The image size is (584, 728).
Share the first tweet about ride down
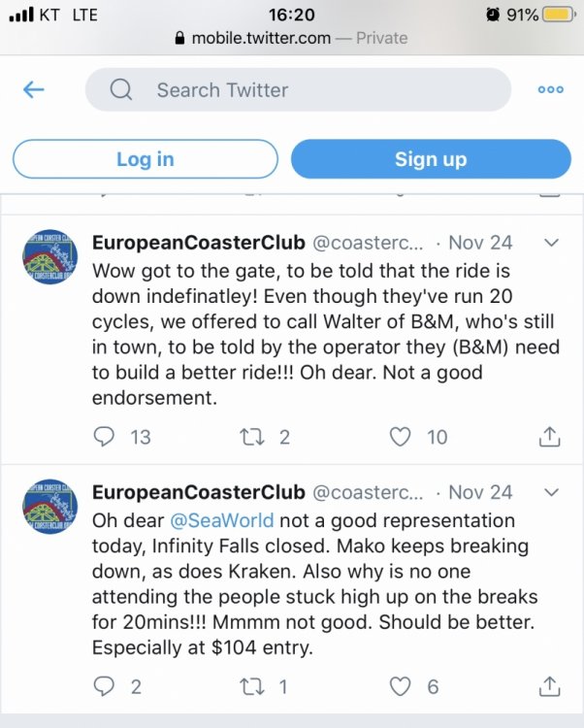click(549, 437)
